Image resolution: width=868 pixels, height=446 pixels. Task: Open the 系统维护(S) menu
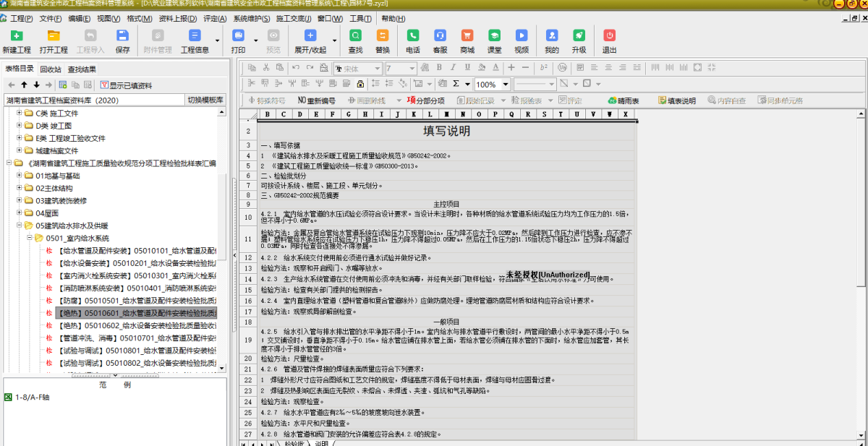point(250,18)
